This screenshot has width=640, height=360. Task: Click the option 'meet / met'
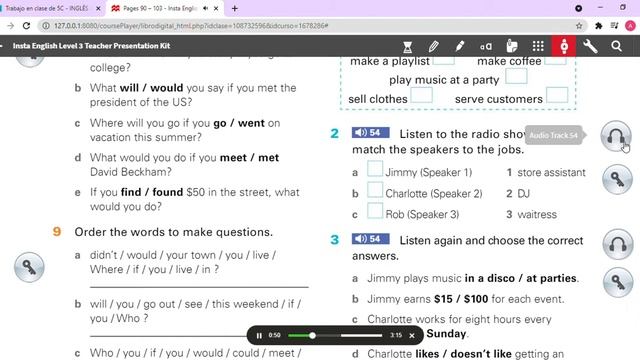pyautogui.click(x=249, y=158)
